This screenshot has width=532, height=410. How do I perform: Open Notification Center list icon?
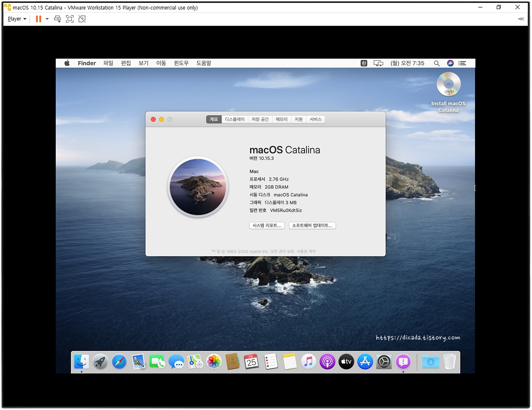click(462, 63)
